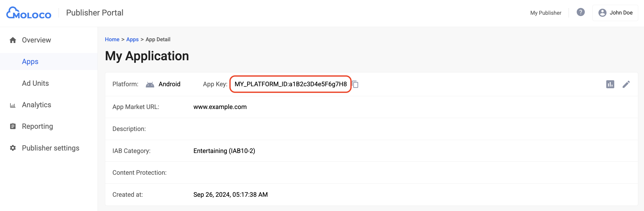Click the John Doe avatar icon
Image resolution: width=644 pixels, height=211 pixels.
[602, 13]
